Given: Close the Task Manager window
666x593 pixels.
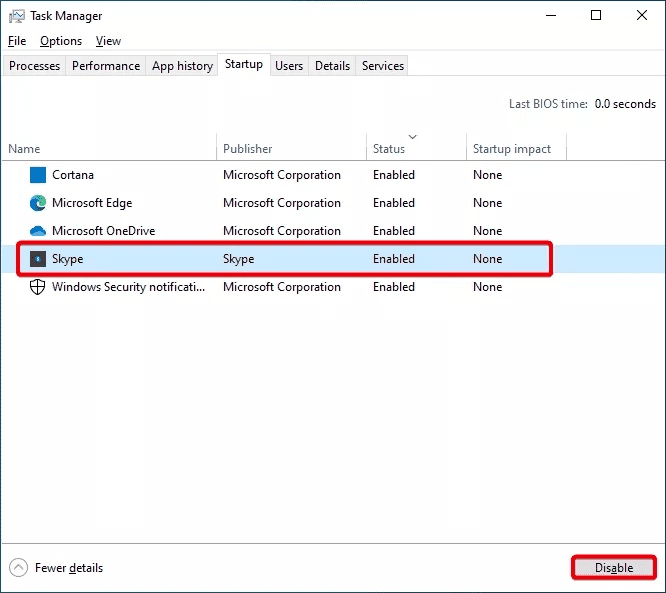Looking at the screenshot, I should pos(642,16).
